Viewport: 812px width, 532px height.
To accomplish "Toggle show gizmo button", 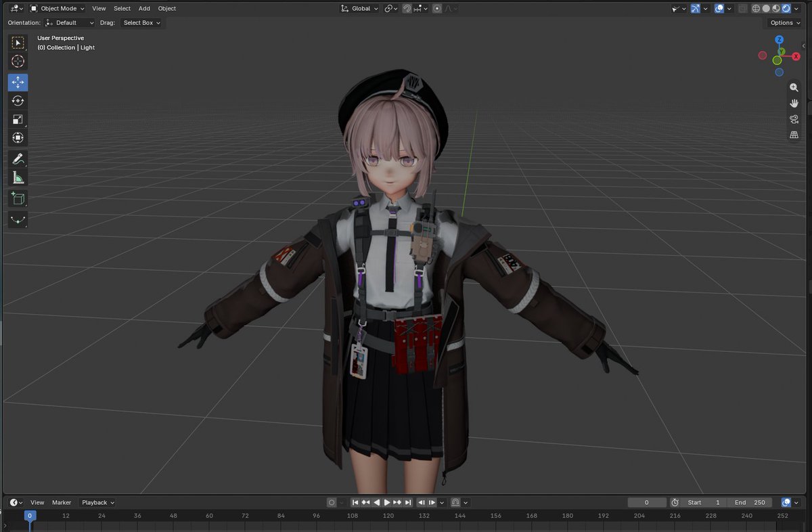I will [x=695, y=8].
